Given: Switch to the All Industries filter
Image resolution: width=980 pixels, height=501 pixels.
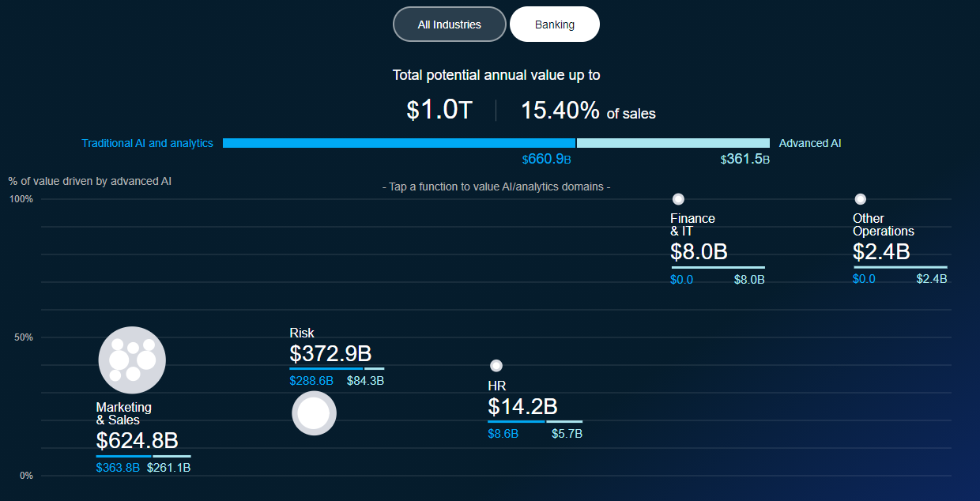Looking at the screenshot, I should coord(450,24).
